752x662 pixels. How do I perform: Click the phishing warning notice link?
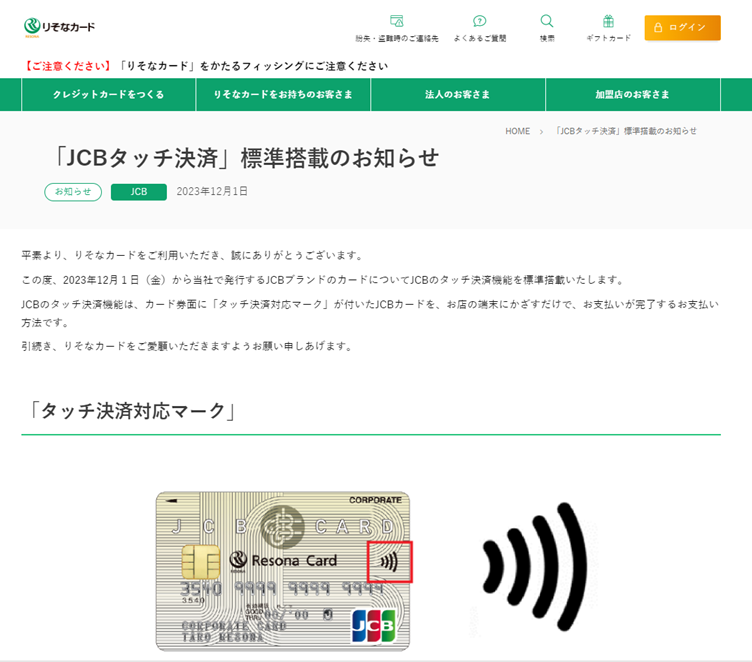(x=205, y=66)
